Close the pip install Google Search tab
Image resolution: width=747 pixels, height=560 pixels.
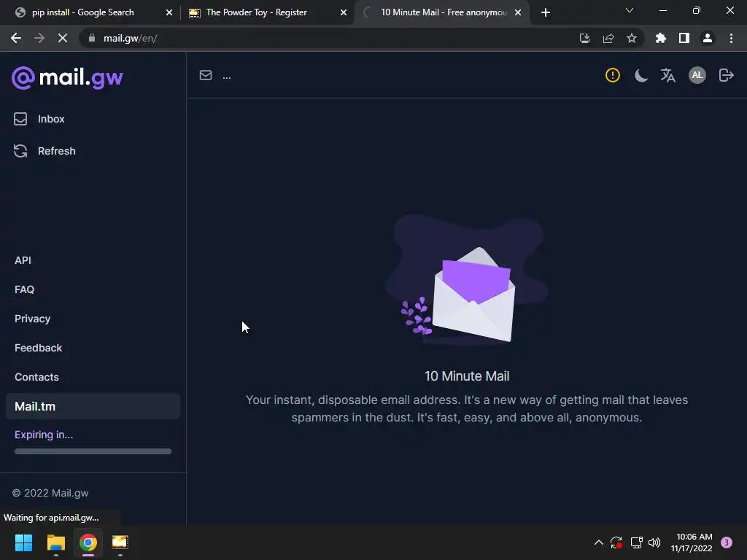169,12
